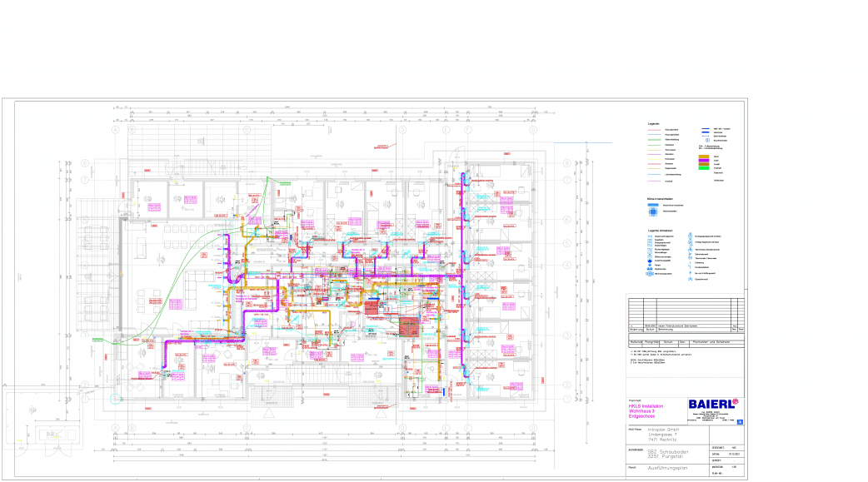Select the blue wall-mounted unit legend symbol

[655, 205]
